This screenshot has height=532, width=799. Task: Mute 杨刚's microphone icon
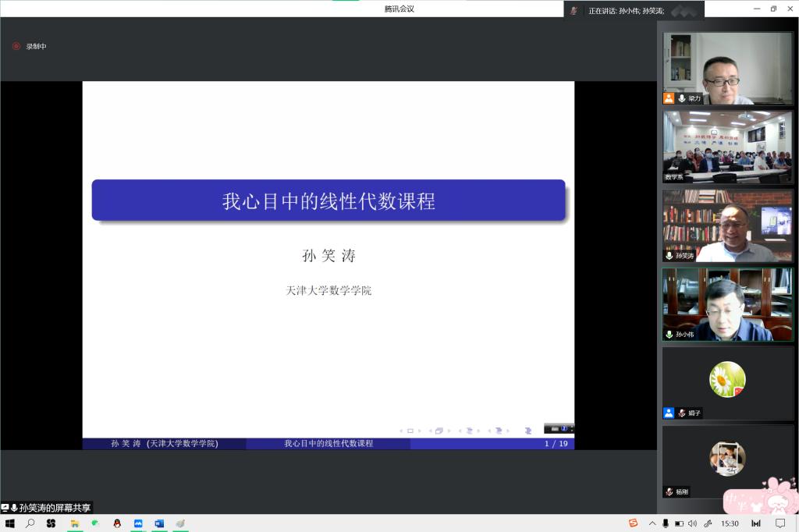pyautogui.click(x=669, y=492)
